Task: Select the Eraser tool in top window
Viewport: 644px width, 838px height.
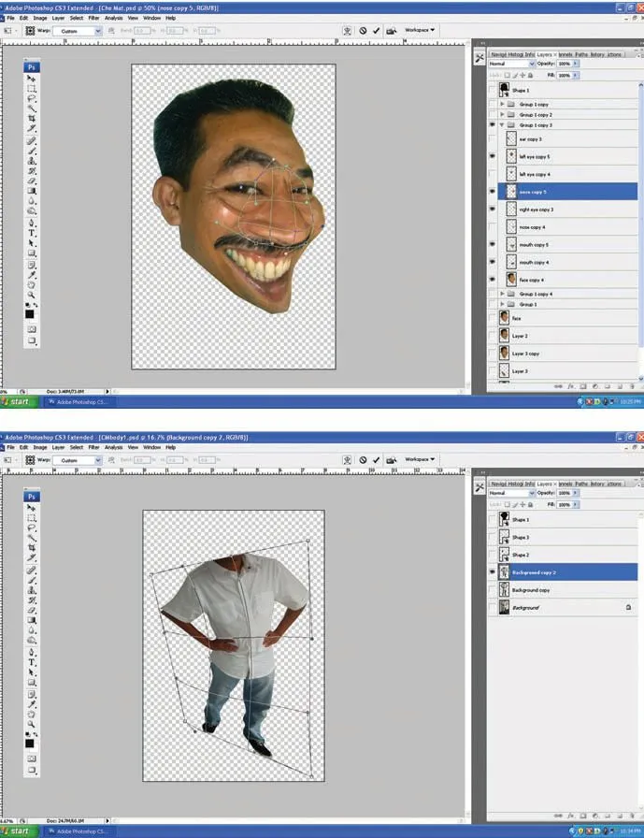Action: [x=32, y=181]
